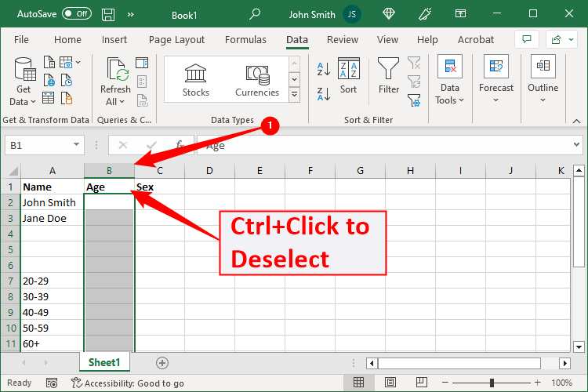The width and height of the screenshot is (588, 392).
Task: Sort ascending with the A to Z icon
Action: click(324, 69)
